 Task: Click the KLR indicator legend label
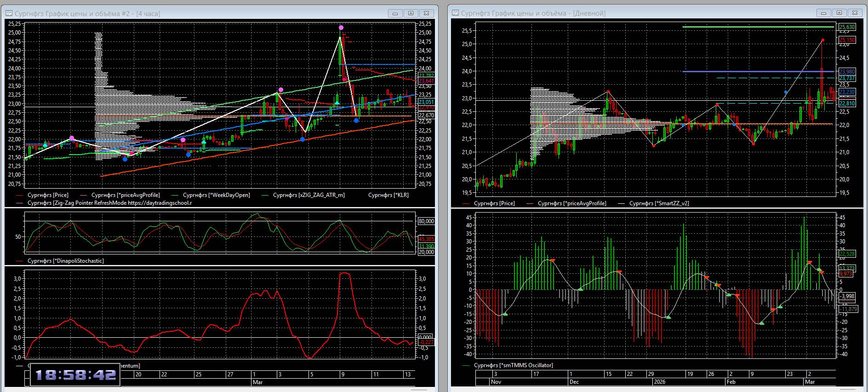[x=388, y=195]
